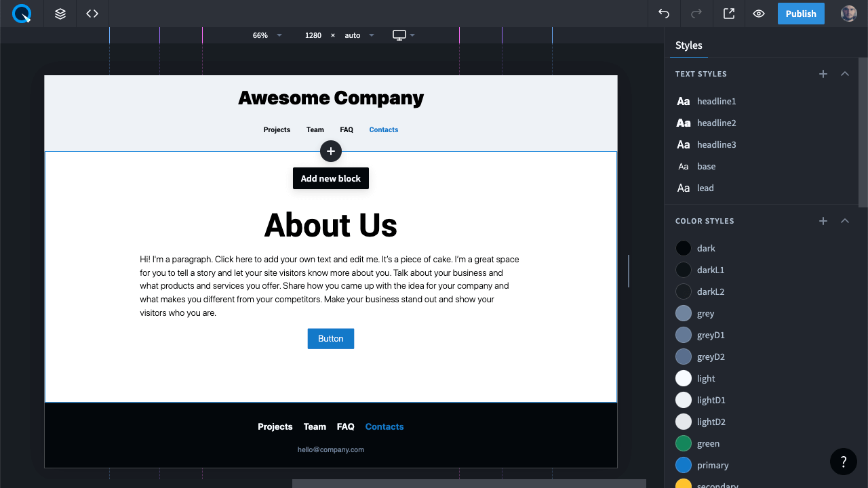The width and height of the screenshot is (868, 488).
Task: Add a new text style
Action: click(x=823, y=74)
